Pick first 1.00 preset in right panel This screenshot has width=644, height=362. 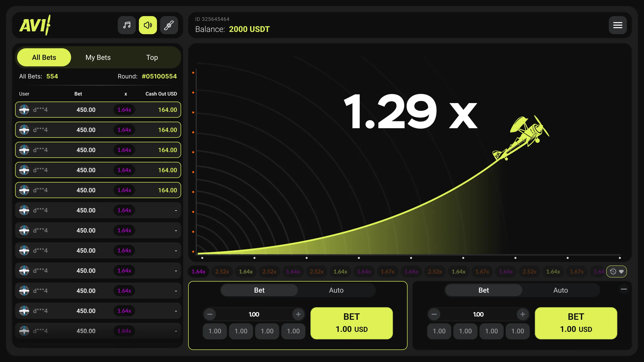pyautogui.click(x=439, y=331)
